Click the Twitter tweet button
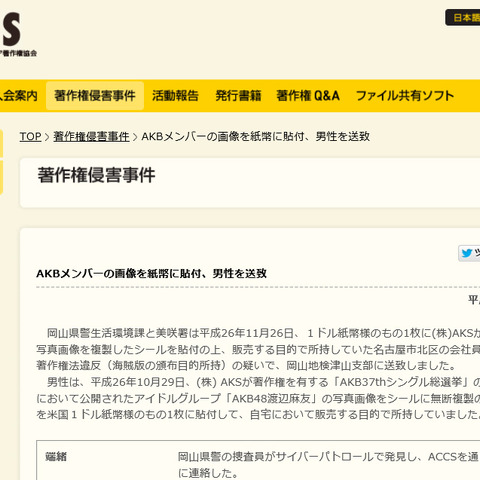The height and width of the screenshot is (480, 480). click(x=469, y=253)
